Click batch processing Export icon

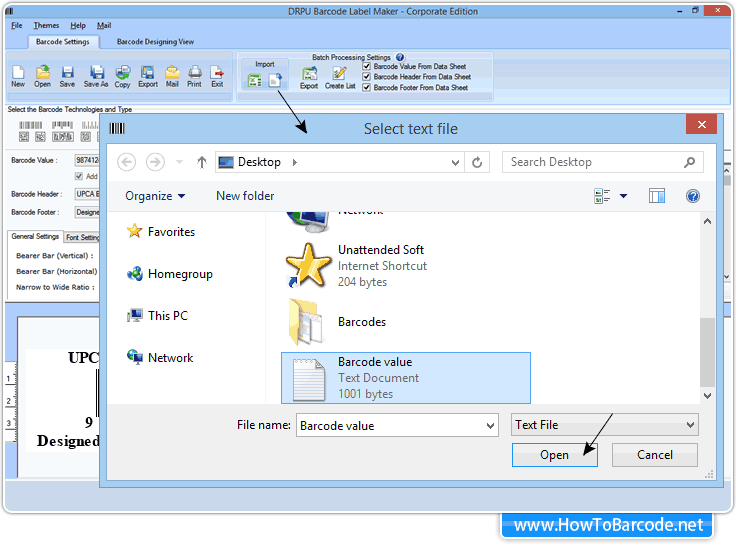pos(309,76)
